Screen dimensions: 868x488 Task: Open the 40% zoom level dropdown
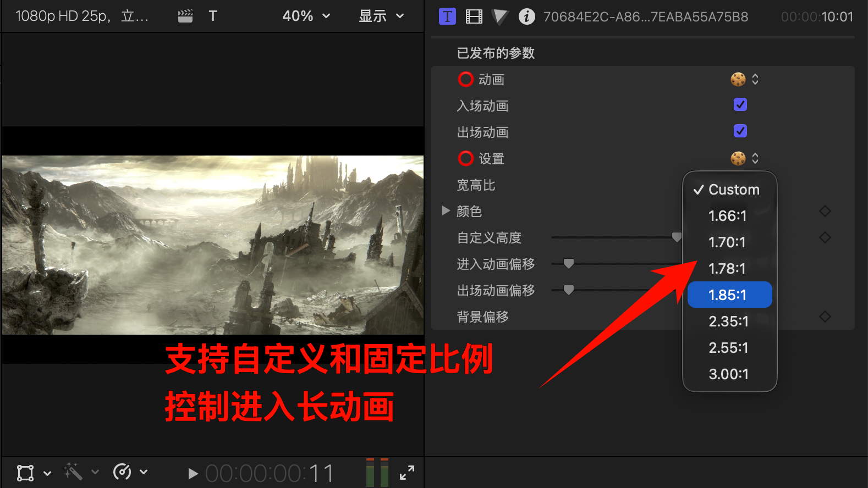click(x=306, y=16)
